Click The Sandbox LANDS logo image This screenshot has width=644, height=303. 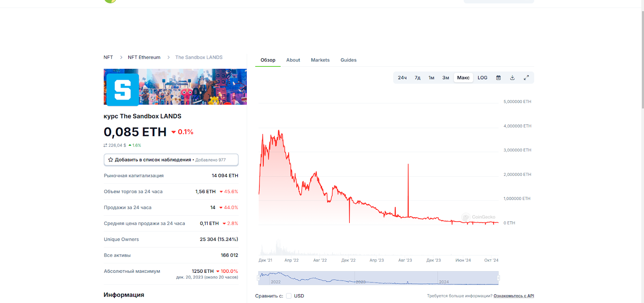click(123, 89)
